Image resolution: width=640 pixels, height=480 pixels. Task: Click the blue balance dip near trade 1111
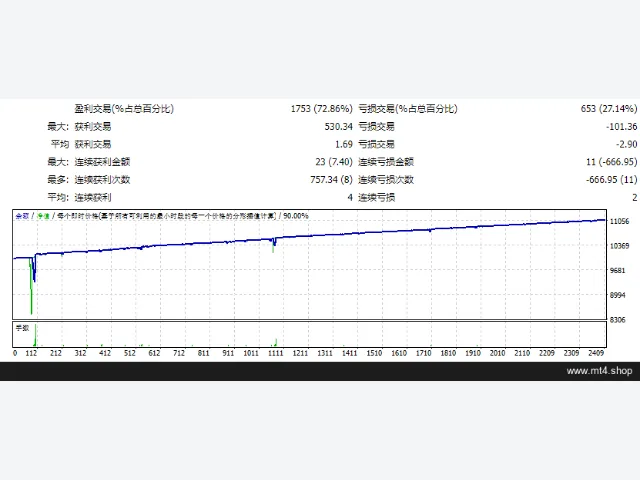tap(274, 242)
